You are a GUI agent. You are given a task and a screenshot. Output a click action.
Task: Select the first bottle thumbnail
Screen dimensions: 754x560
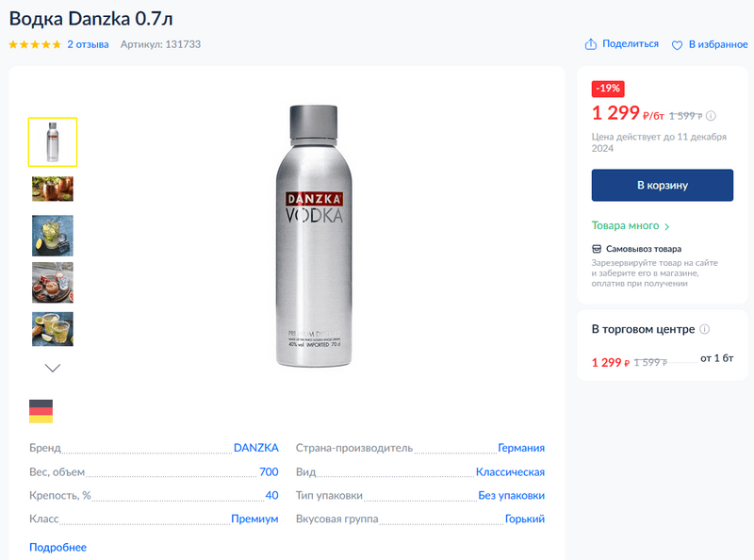point(53,141)
